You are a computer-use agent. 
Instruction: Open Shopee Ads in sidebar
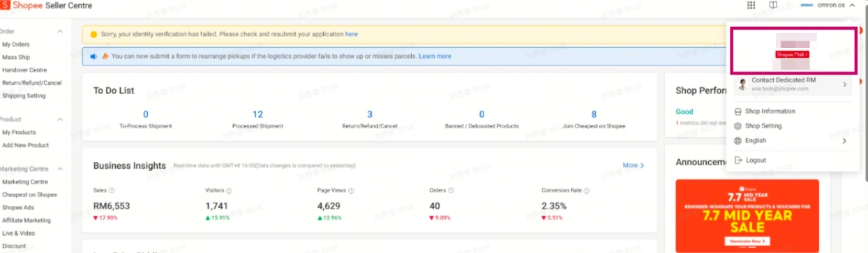click(17, 207)
